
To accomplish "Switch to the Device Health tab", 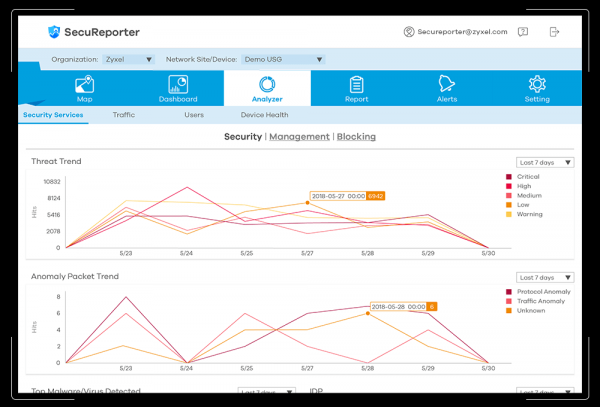I will pos(264,115).
